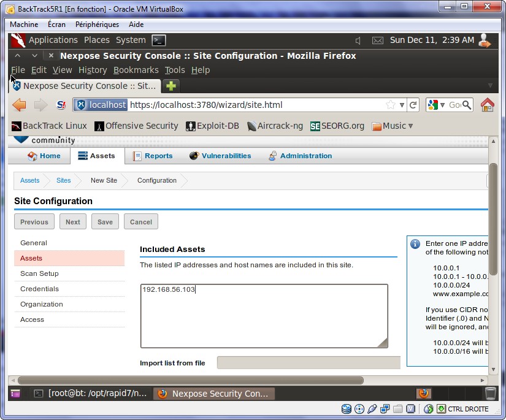
Task: Switch to the Vulnerabilities tab
Action: (x=220, y=156)
